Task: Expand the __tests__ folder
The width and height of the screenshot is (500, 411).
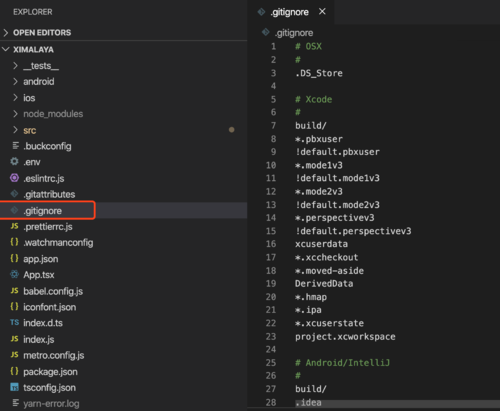Action: pyautogui.click(x=15, y=66)
